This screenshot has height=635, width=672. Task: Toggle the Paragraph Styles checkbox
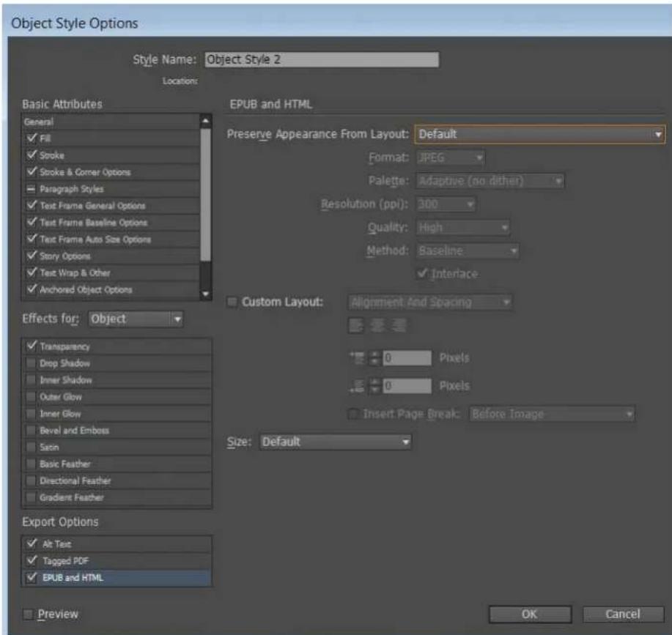(x=32, y=188)
